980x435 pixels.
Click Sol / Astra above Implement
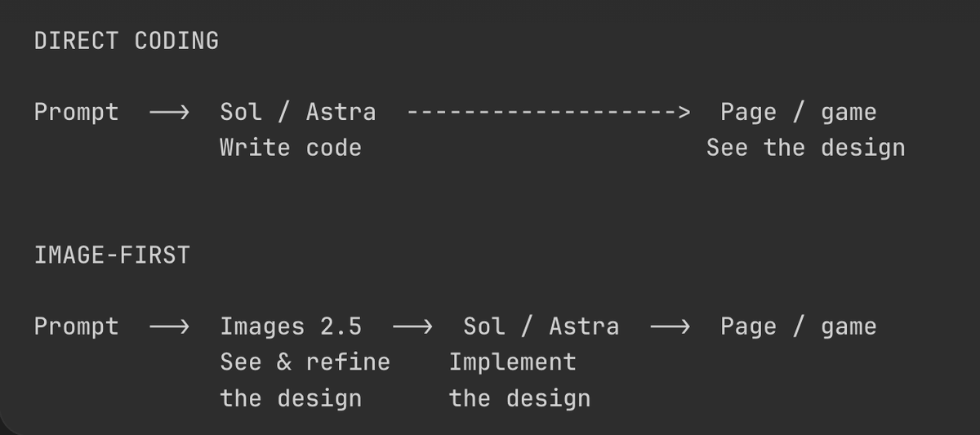pos(541,326)
